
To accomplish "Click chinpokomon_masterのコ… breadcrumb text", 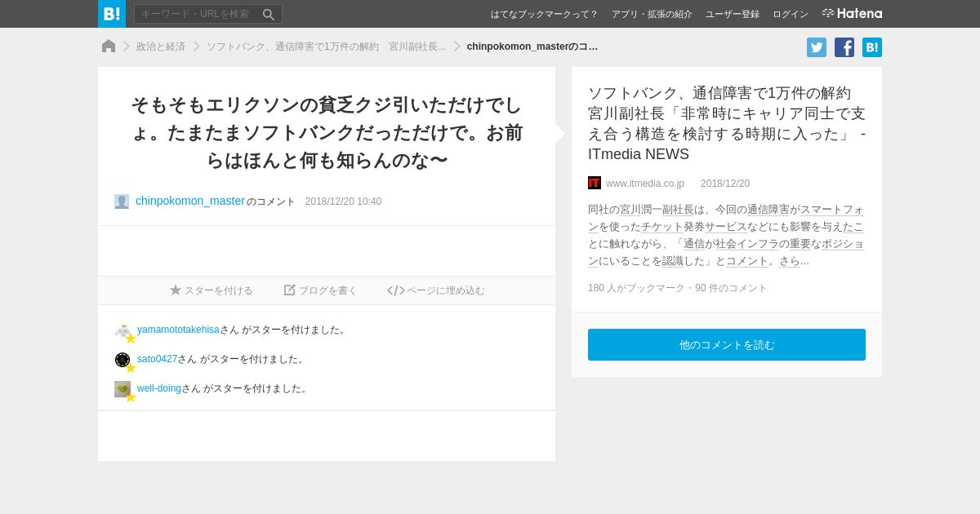I will (x=532, y=47).
